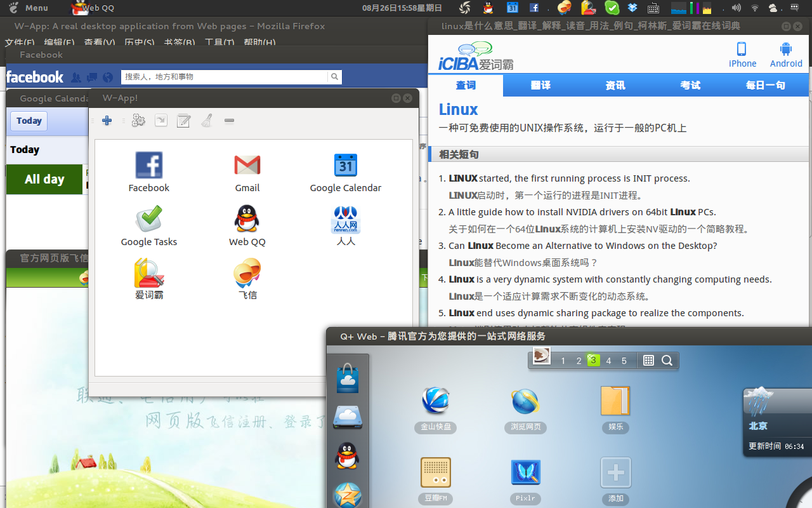
Task: Switch to the 翻译 tab in iCIBA
Action: [540, 86]
